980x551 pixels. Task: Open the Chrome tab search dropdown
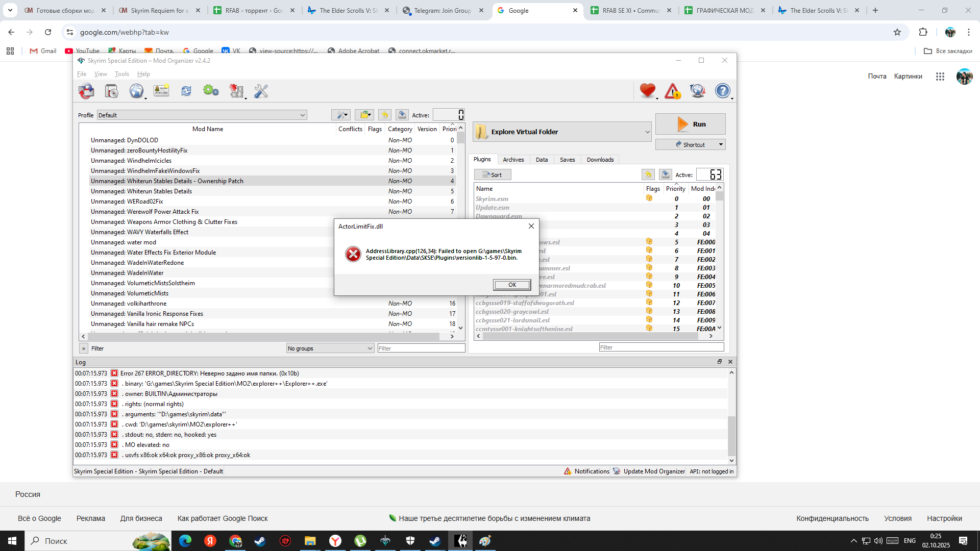point(10,10)
